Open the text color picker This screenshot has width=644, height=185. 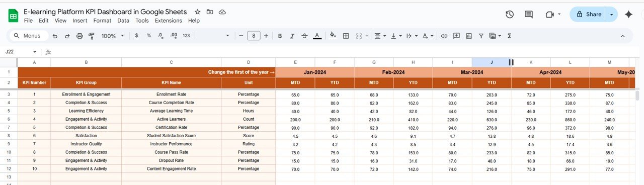[317, 36]
